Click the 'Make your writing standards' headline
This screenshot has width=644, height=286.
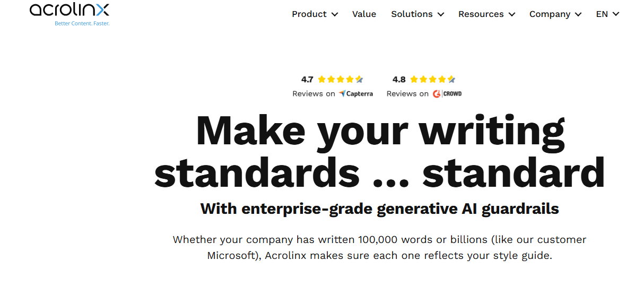380,152
